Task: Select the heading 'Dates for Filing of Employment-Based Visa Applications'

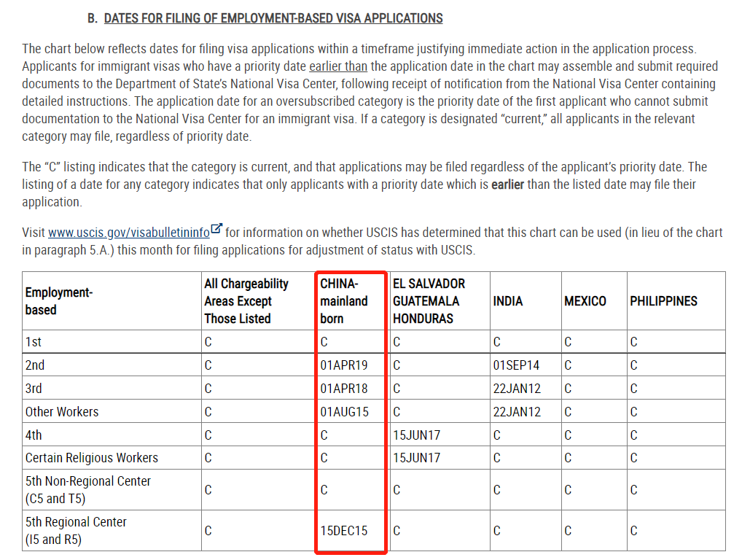Action: coord(273,18)
